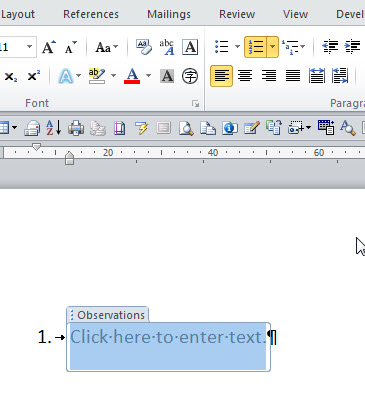Toggle the numbered list button
The height and width of the screenshot is (411, 365).
tap(256, 47)
